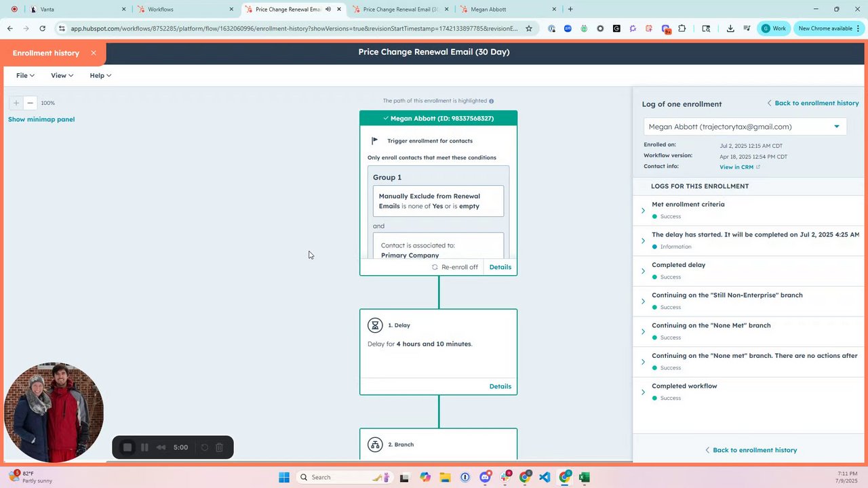
Task: Zoom in with the plus button
Action: (16, 103)
